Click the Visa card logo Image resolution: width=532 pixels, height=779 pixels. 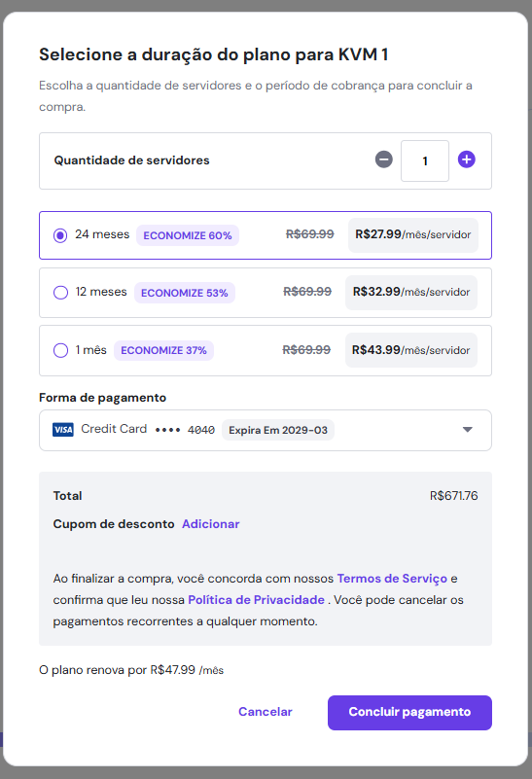63,429
